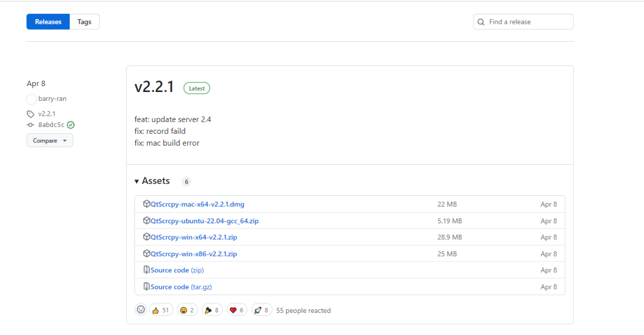This screenshot has height=335, width=644.
Task: Download the ubuntu-22.04 gcc_64 zip
Action: [x=205, y=221]
